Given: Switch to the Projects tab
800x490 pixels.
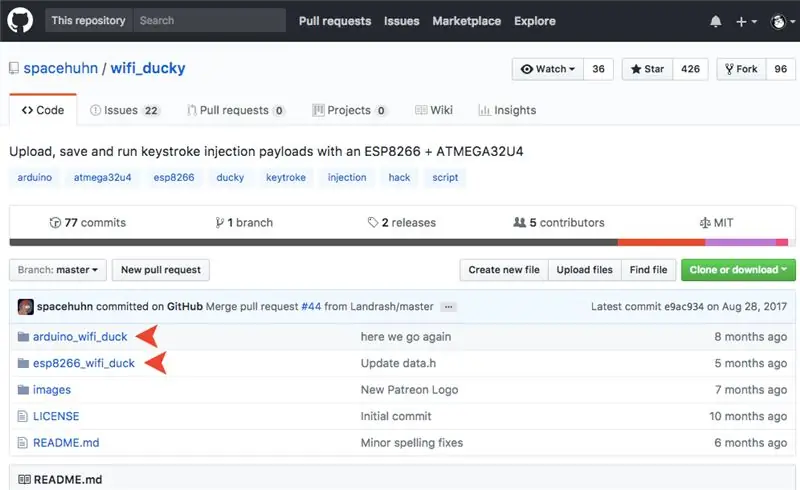Looking at the screenshot, I should point(349,110).
